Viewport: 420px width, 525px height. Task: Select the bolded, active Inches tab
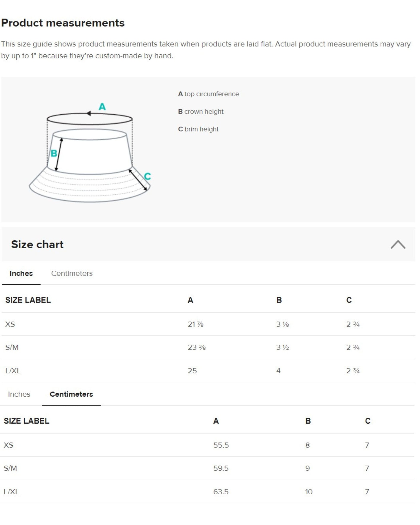pyautogui.click(x=21, y=273)
